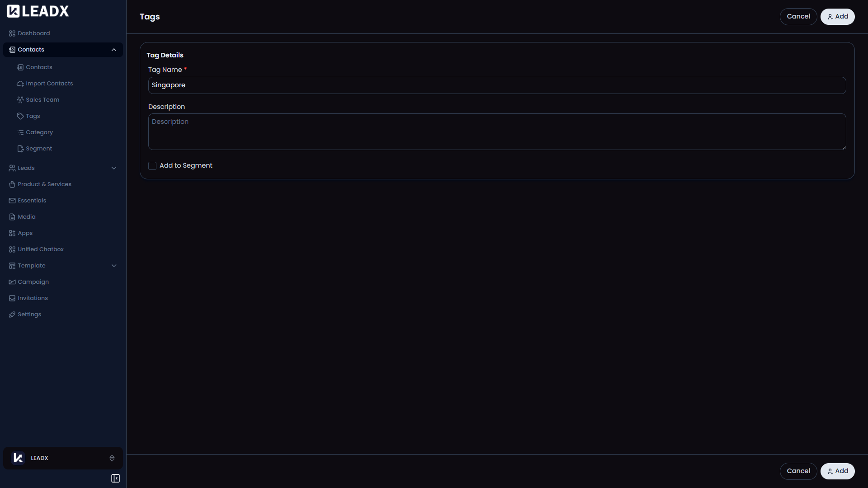Viewport: 868px width, 488px height.
Task: Go to Unified Chatbox
Action: click(x=41, y=249)
